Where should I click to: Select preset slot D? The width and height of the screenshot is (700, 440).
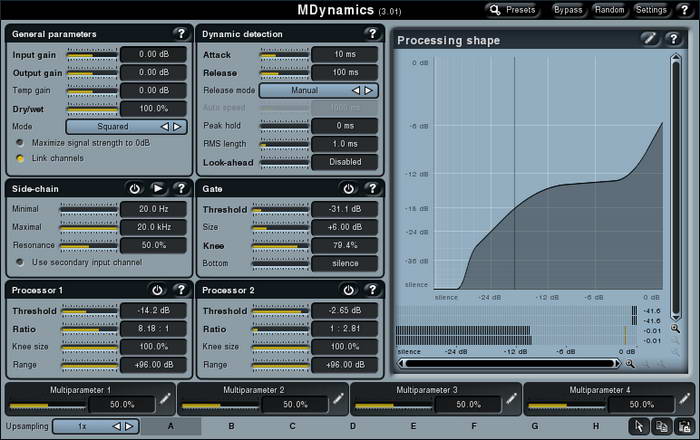(353, 426)
